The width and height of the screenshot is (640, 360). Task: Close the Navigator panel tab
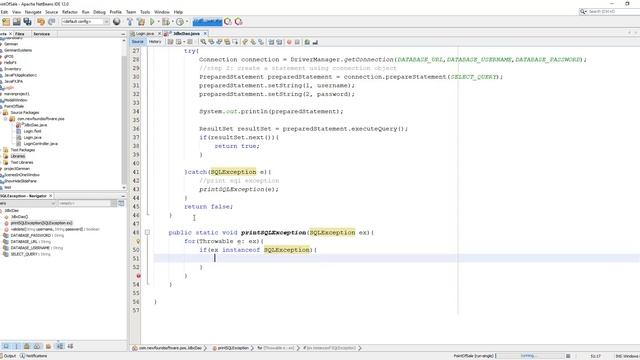[x=51, y=196]
